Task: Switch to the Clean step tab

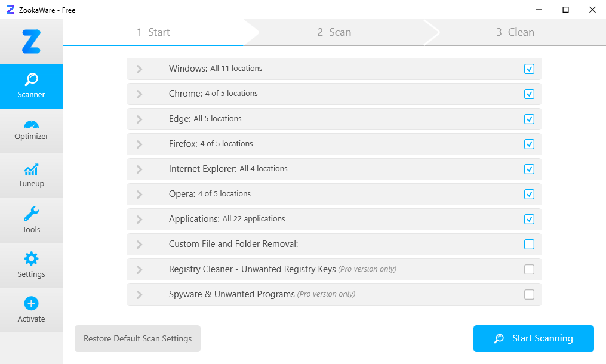Action: (515, 32)
